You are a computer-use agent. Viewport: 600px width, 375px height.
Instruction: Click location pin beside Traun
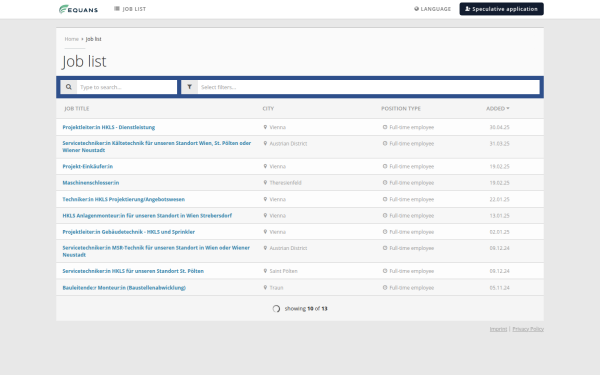click(265, 287)
